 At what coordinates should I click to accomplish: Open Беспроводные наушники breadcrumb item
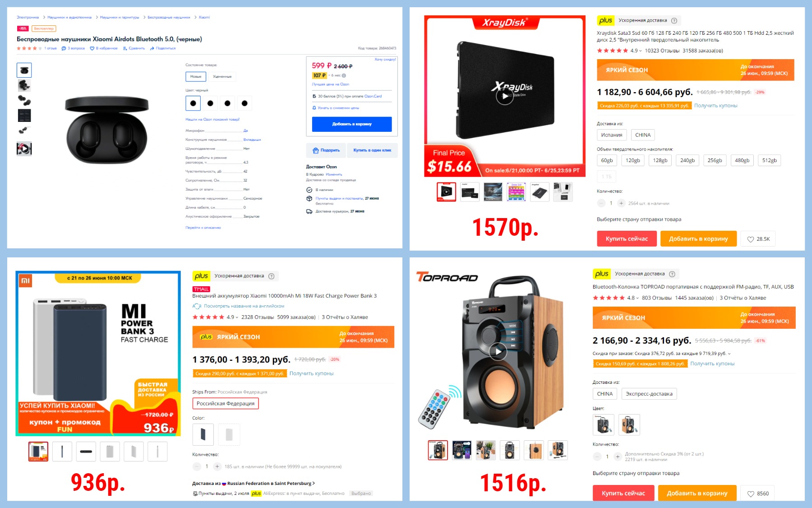[x=169, y=17]
